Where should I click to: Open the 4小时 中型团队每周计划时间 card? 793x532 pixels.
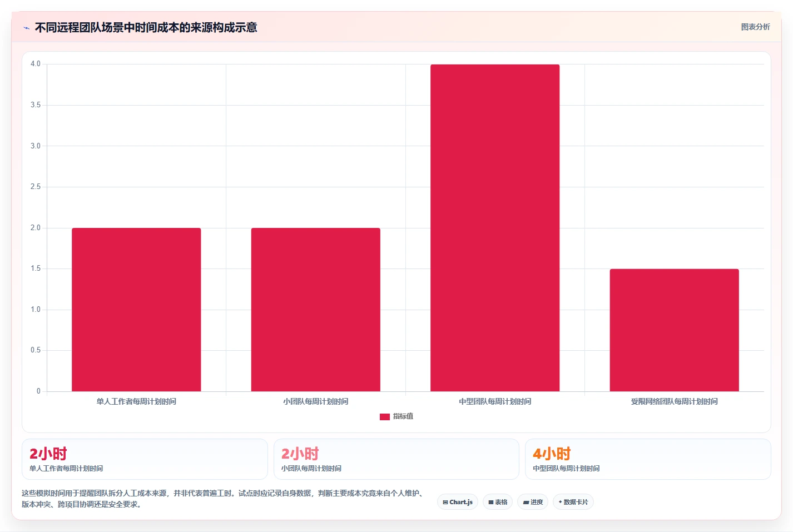click(648, 459)
